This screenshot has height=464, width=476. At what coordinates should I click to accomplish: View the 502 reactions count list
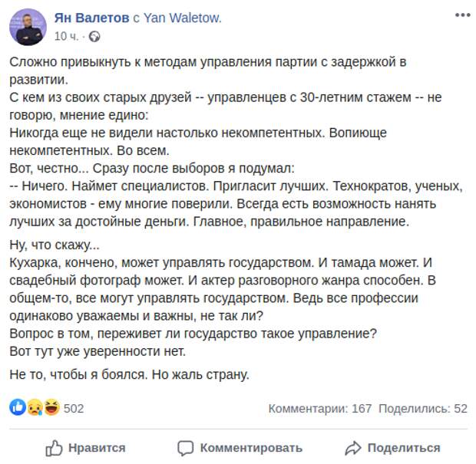point(74,409)
